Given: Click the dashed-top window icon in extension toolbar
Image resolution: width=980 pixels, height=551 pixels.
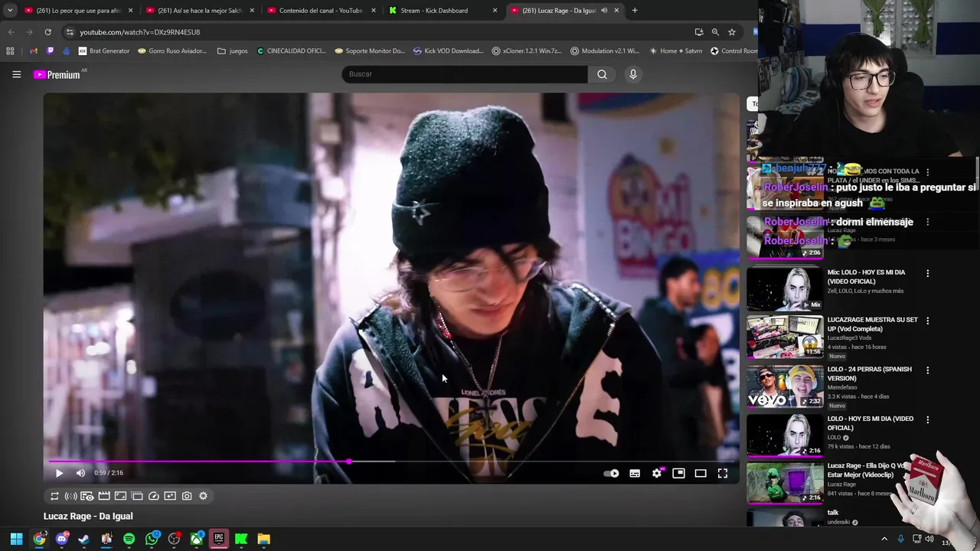Looking at the screenshot, I should [x=137, y=496].
